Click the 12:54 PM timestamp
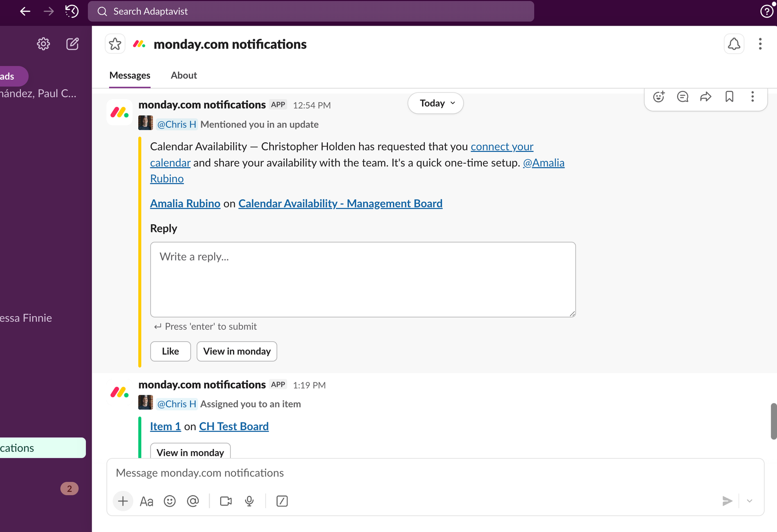This screenshot has width=777, height=532. (312, 105)
